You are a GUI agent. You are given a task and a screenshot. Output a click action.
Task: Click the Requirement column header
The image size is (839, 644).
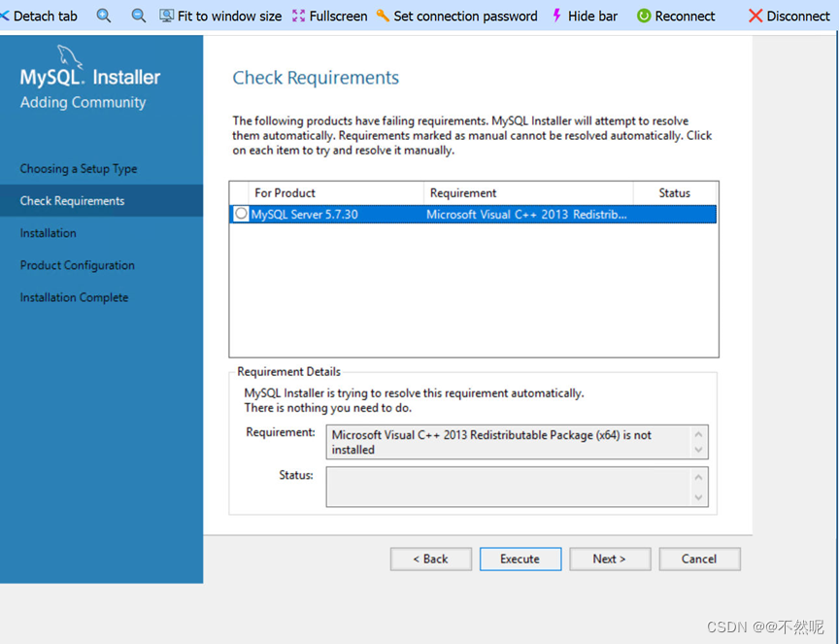click(x=528, y=192)
